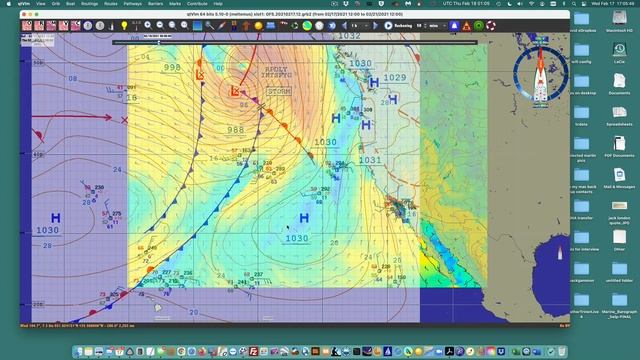Click the green recycle arrows icon
Viewport: 640px width, 360px height.
pos(295,26)
